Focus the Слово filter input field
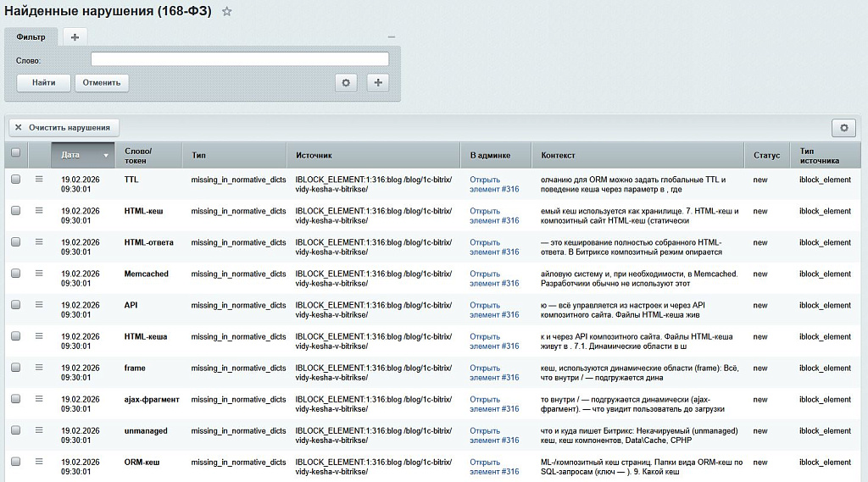This screenshot has width=868, height=482. click(x=239, y=59)
